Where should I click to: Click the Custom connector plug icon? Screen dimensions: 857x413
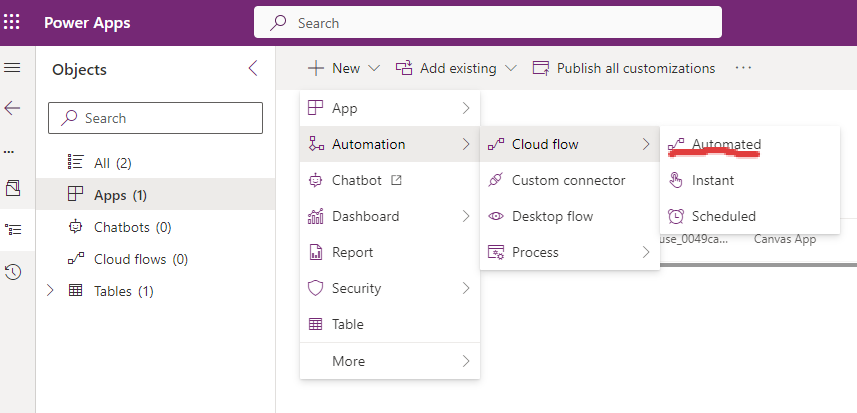[x=495, y=180]
